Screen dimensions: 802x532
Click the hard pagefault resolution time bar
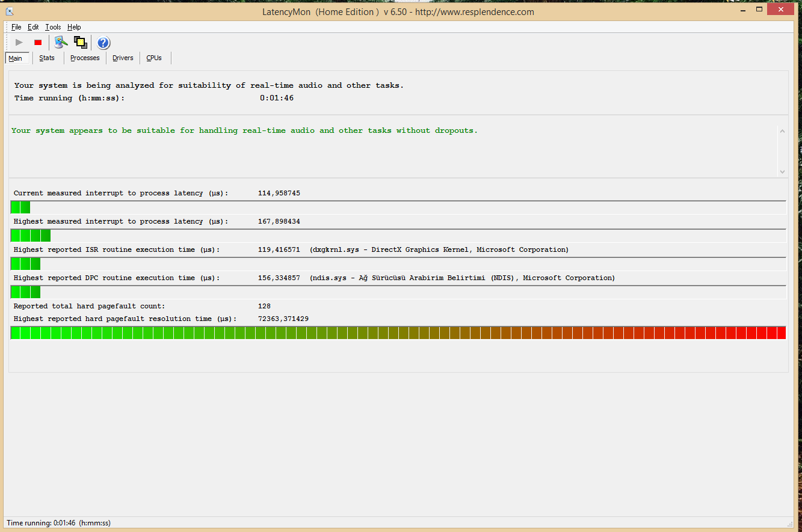pos(398,333)
